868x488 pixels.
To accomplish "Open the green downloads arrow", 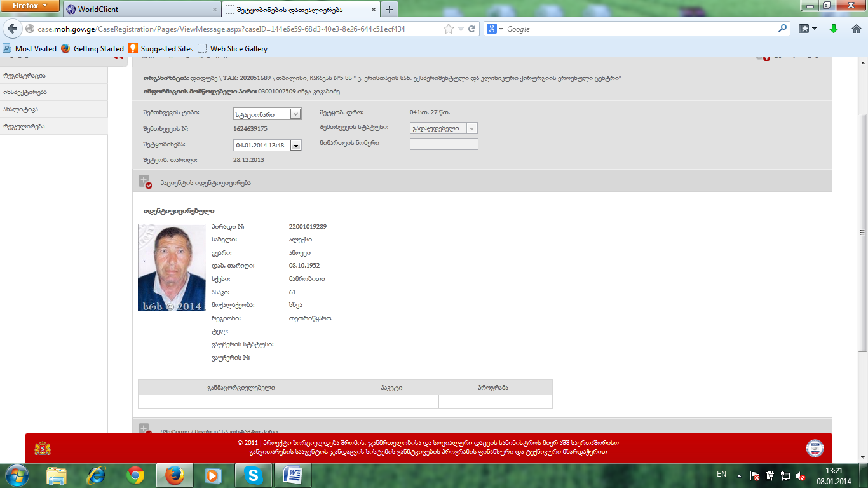I will 834,29.
